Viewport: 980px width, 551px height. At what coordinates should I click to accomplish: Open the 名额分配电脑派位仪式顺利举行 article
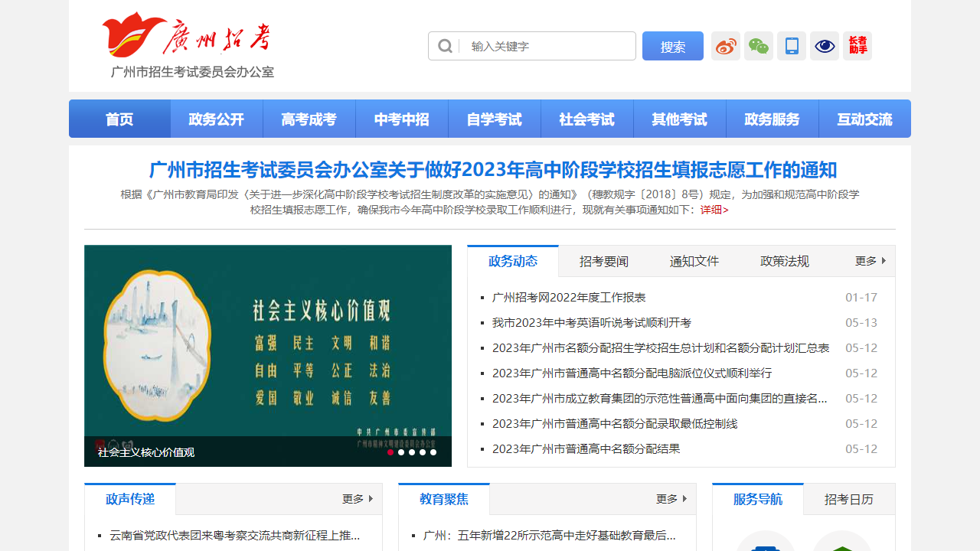click(632, 373)
